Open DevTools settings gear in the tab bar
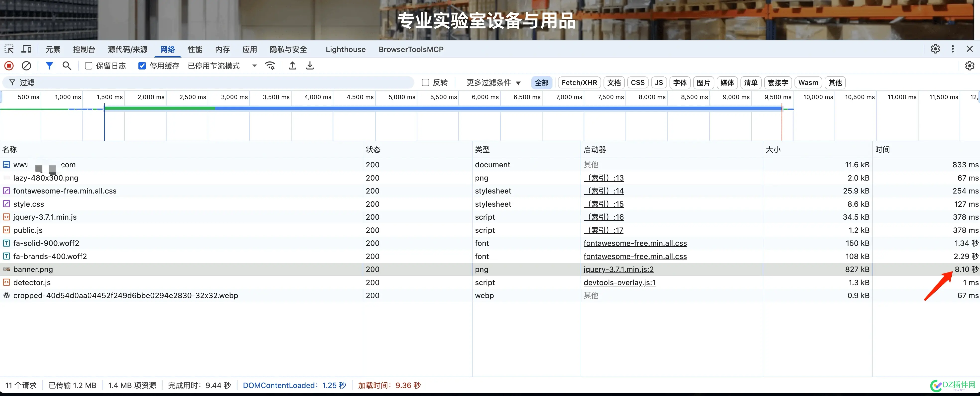Viewport: 980px width, 396px height. click(935, 49)
